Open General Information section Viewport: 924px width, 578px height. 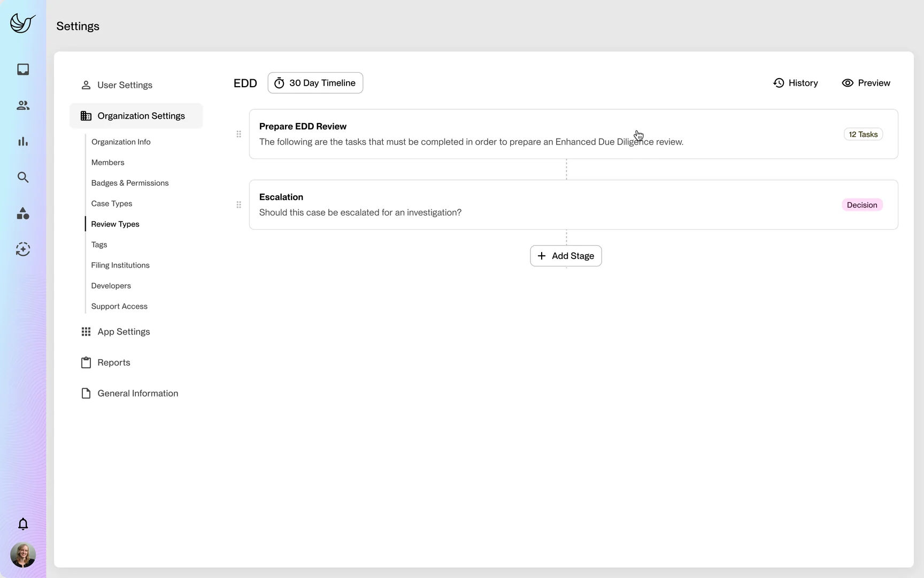click(137, 393)
